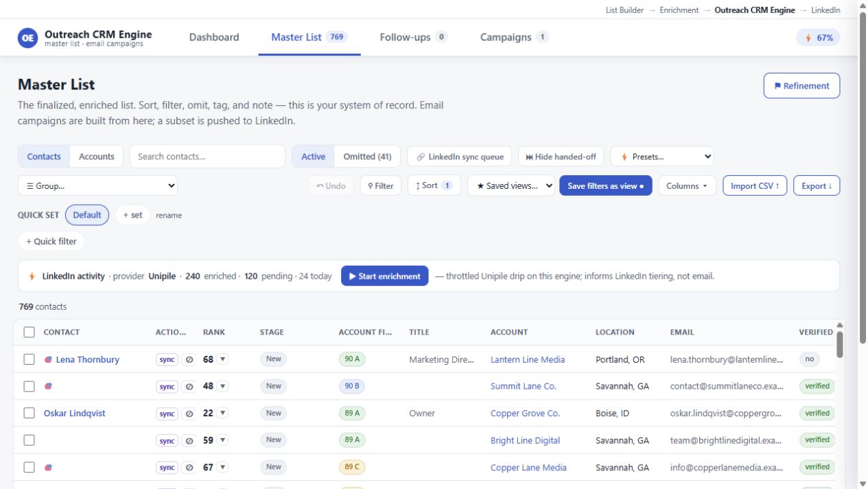Click the Undo arrow button
Screen dimensions: 868x489
[x=331, y=185]
